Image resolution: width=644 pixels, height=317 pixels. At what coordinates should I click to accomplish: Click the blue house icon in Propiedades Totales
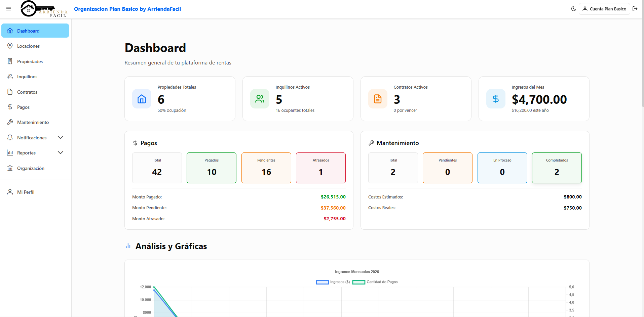click(142, 99)
